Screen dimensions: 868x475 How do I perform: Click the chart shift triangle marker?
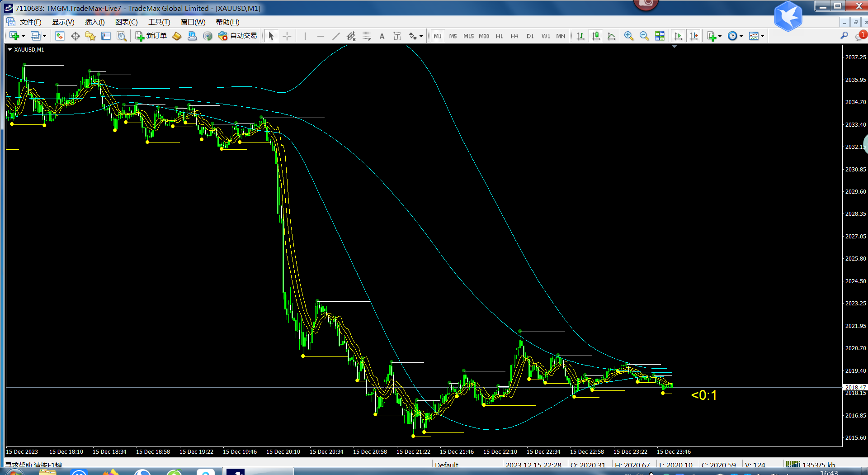pyautogui.click(x=675, y=46)
